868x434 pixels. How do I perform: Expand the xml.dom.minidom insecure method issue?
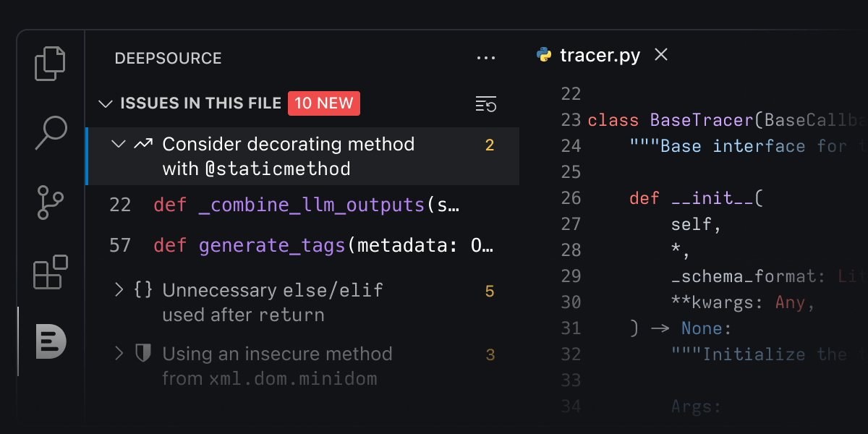point(119,353)
